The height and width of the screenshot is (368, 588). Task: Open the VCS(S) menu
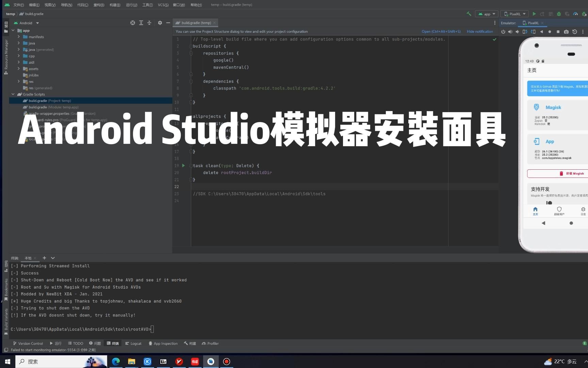[163, 5]
